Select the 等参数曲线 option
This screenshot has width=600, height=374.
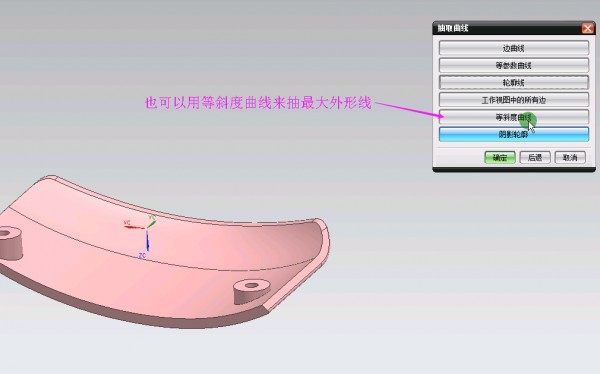[x=514, y=65]
